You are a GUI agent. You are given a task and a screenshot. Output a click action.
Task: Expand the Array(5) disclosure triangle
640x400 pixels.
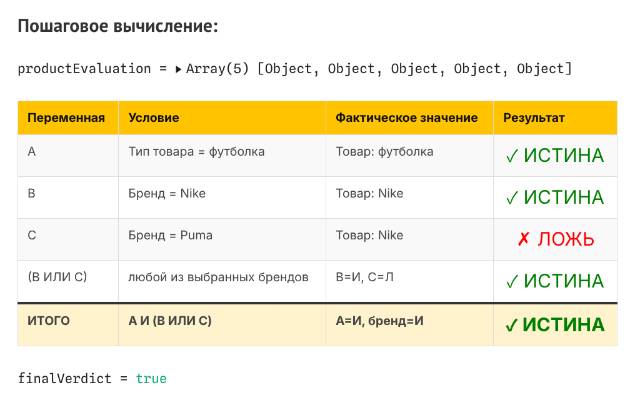point(178,69)
